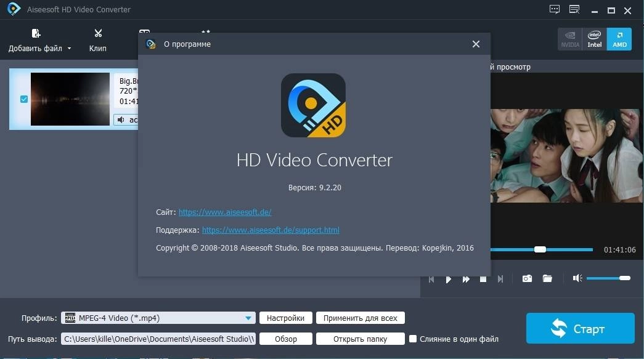Mute the preview volume speaker icon
Viewport: 644px width, 359px height.
pos(577,278)
